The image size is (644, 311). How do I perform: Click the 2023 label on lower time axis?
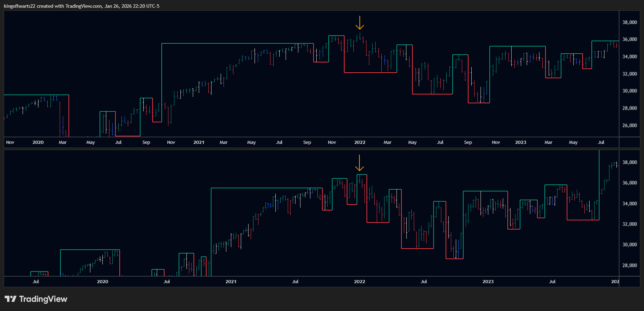488,282
